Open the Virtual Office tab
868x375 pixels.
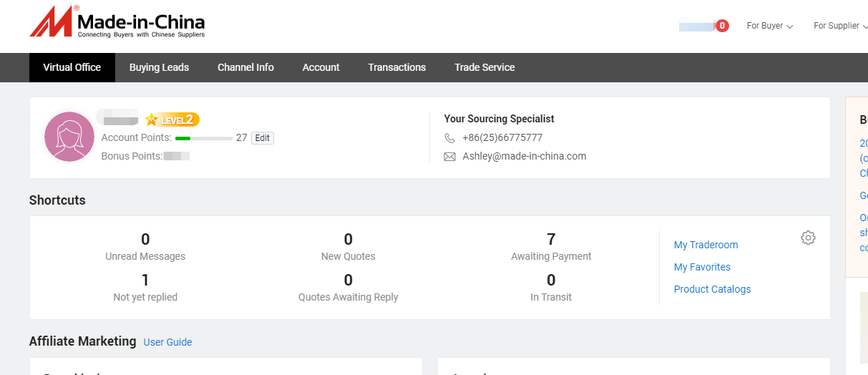[72, 67]
